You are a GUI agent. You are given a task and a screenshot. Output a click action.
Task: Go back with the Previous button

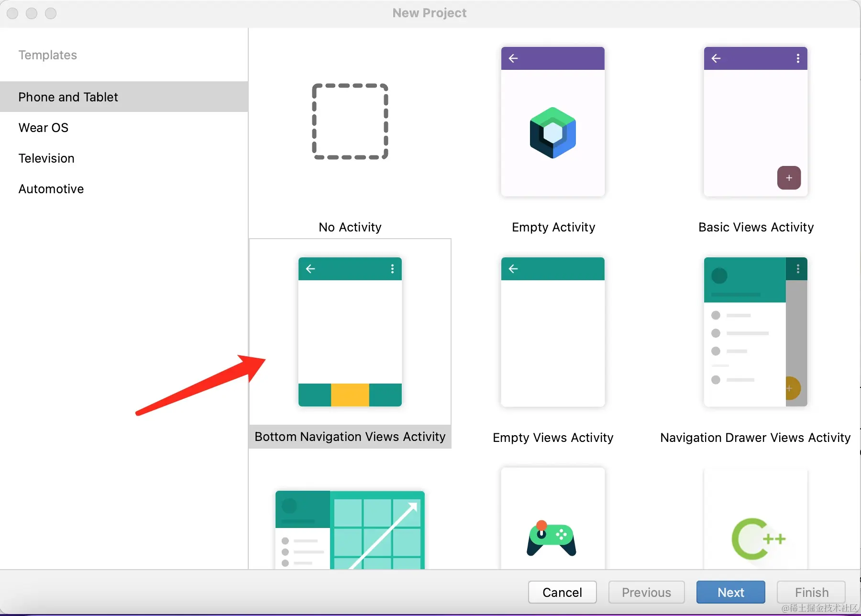pyautogui.click(x=647, y=592)
